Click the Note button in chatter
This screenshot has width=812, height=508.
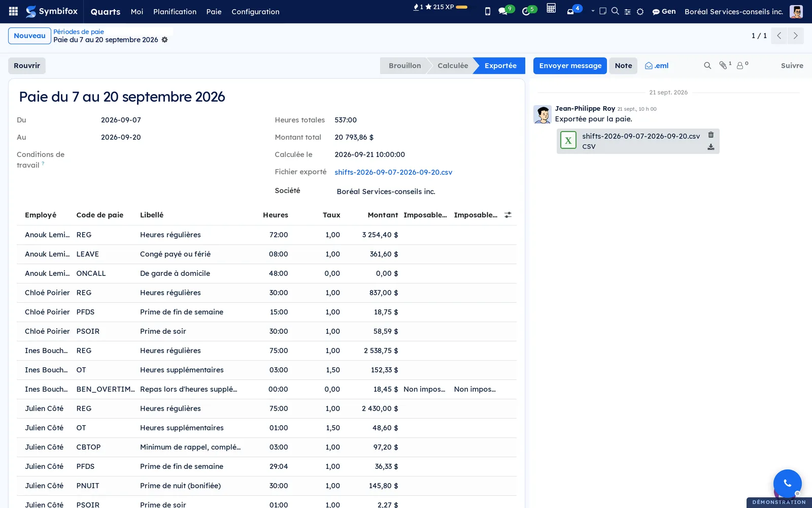pyautogui.click(x=623, y=66)
